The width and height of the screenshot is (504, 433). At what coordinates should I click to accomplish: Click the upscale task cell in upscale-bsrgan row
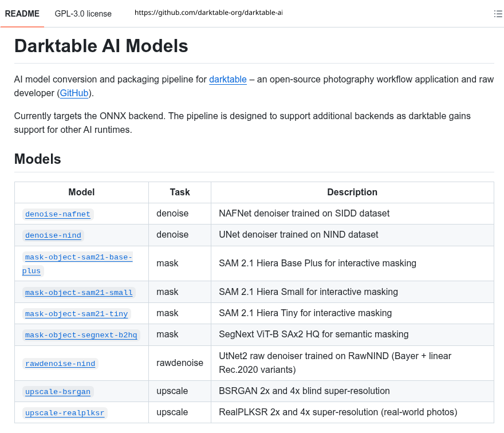pos(180,391)
